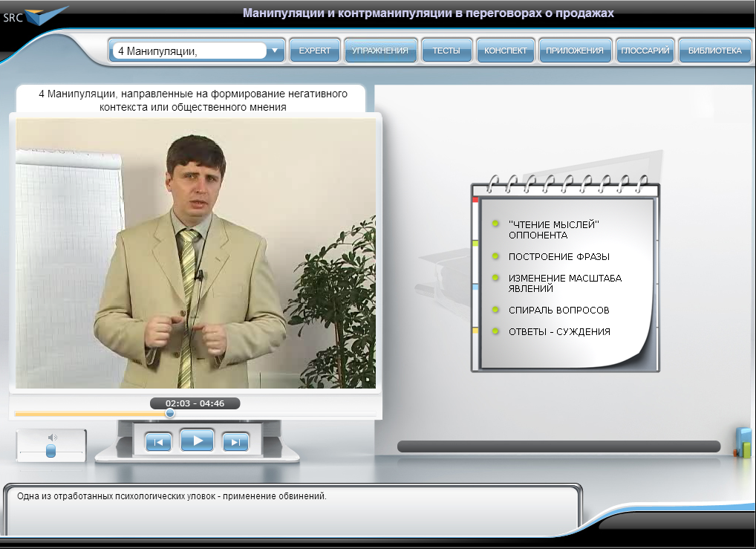Skip to next video segment
This screenshot has height=549, width=756.
(x=235, y=442)
